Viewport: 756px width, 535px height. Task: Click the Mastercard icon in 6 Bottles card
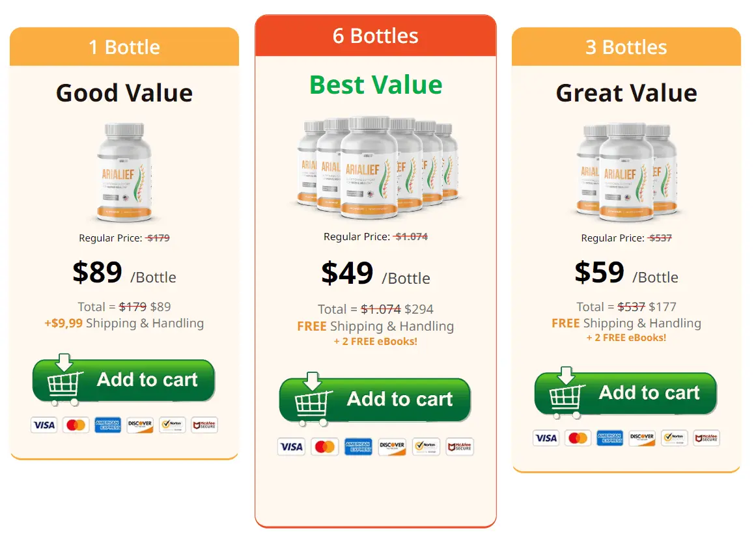point(324,446)
